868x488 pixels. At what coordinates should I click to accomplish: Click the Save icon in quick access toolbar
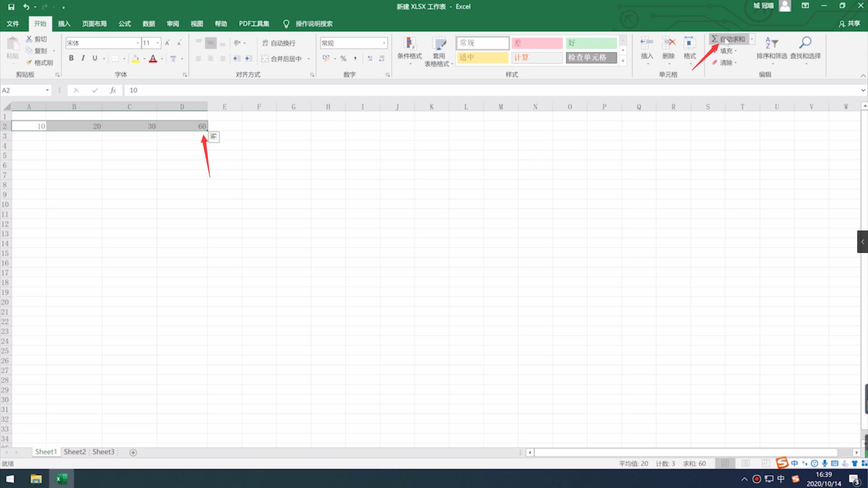tap(11, 7)
